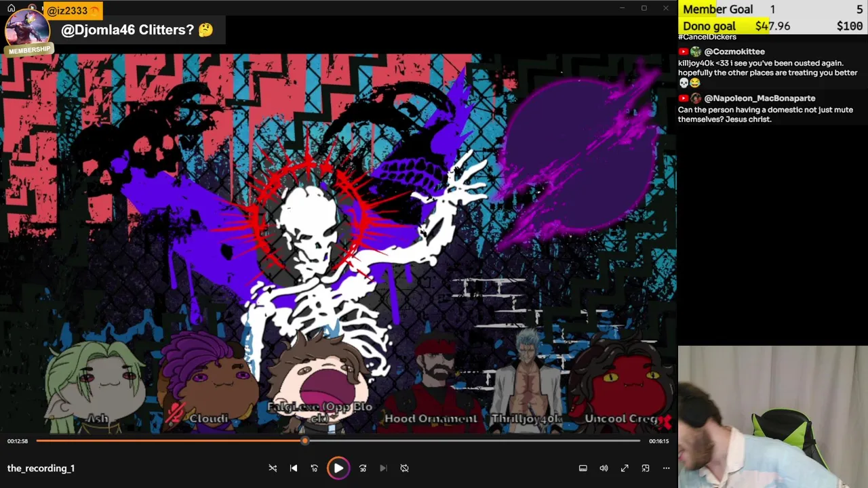
Task: Click the @Djomla46 Clitters? message
Action: (137, 30)
